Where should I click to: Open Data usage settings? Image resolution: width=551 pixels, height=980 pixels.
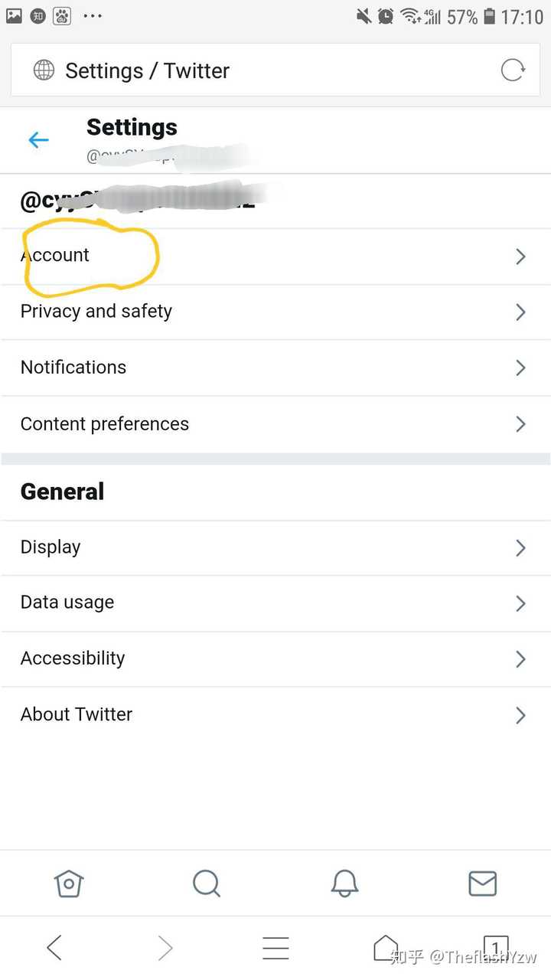tap(67, 603)
